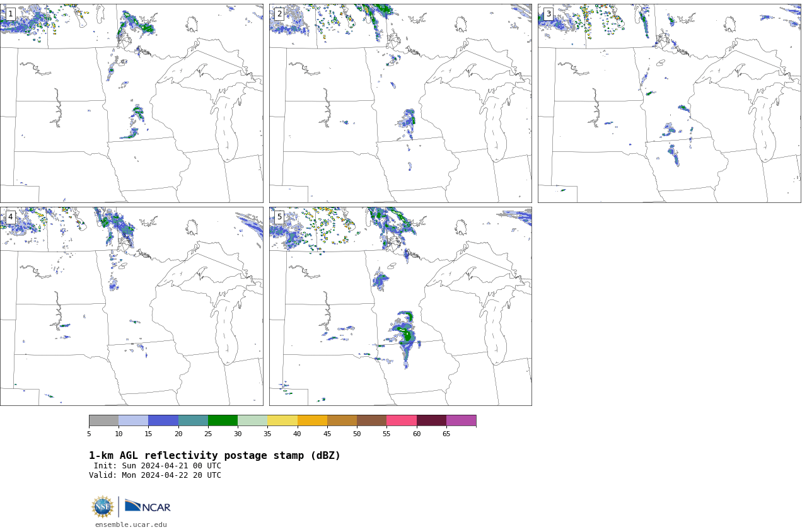Screen dimensions: 807x532
Task: Open ensemble member 3 reflectivity map
Action: pyautogui.click(x=670, y=103)
